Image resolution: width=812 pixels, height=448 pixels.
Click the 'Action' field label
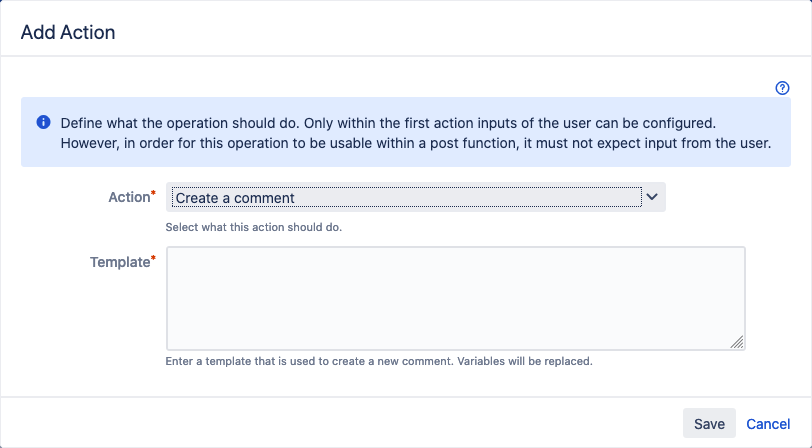[x=129, y=197]
